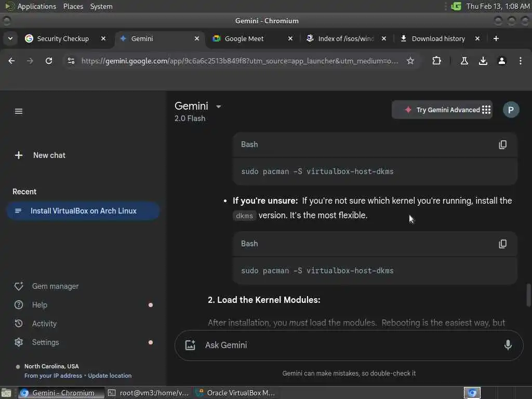Click the "Recent" sidebar heading

tap(24, 192)
